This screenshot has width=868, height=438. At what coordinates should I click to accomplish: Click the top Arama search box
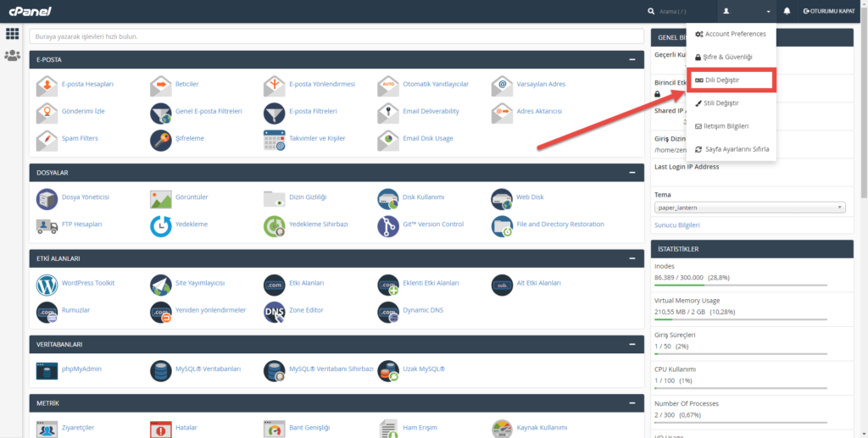coord(682,11)
